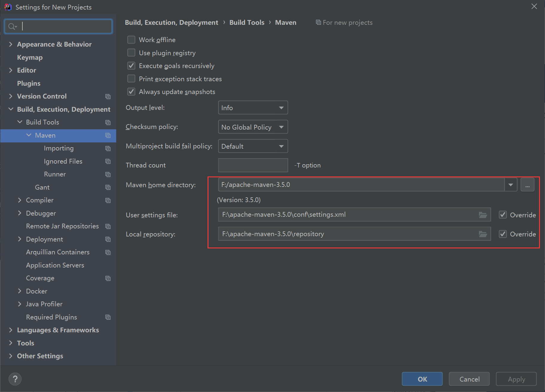Click the project-level icon beside Remote Jar Repositories
The width and height of the screenshot is (545, 392).
point(108,226)
